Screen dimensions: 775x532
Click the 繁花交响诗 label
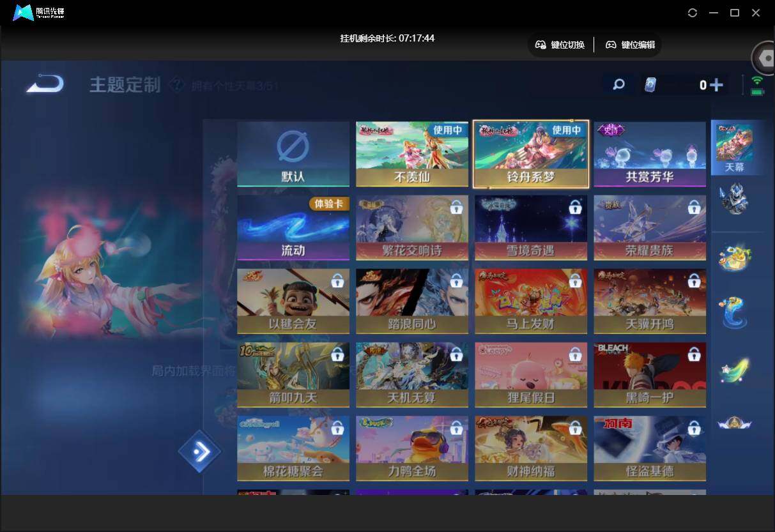[412, 251]
